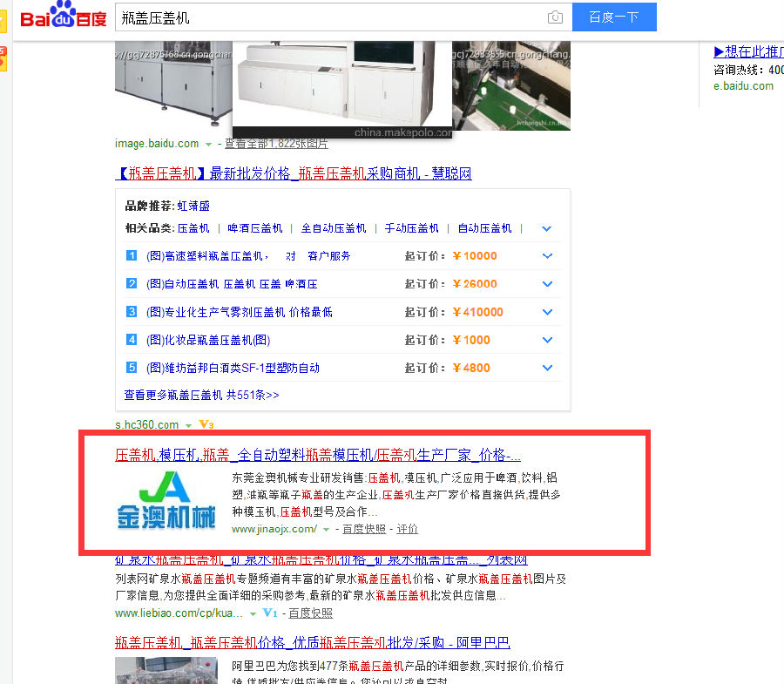Click the 评价 link in jinaojx result
The height and width of the screenshot is (684, 784).
coord(407,529)
